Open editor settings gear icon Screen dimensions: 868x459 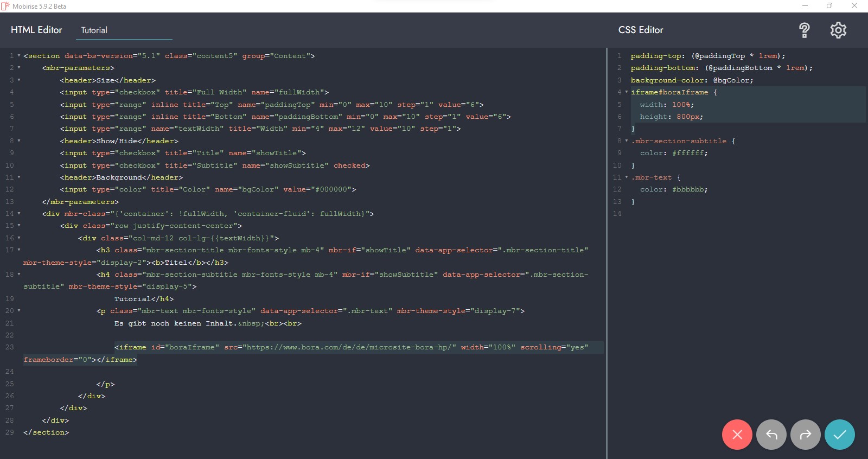pos(838,30)
